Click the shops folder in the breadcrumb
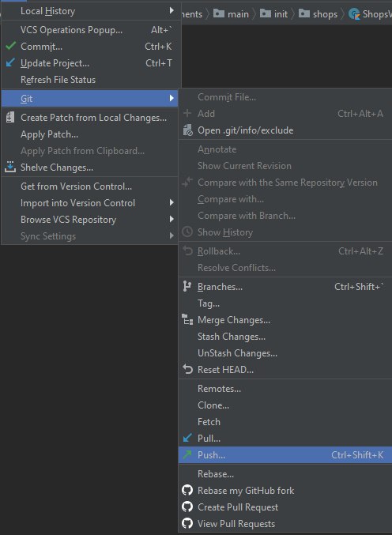This screenshot has width=392, height=535. [318, 14]
